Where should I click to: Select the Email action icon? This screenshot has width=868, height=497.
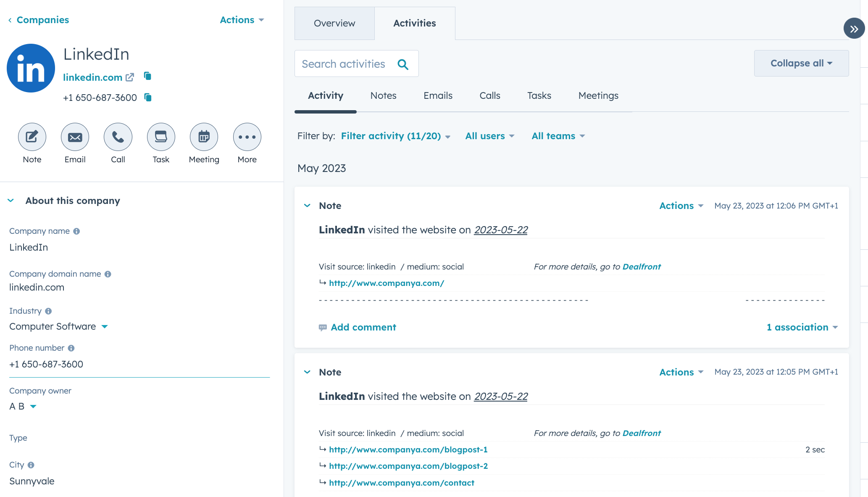(x=75, y=137)
